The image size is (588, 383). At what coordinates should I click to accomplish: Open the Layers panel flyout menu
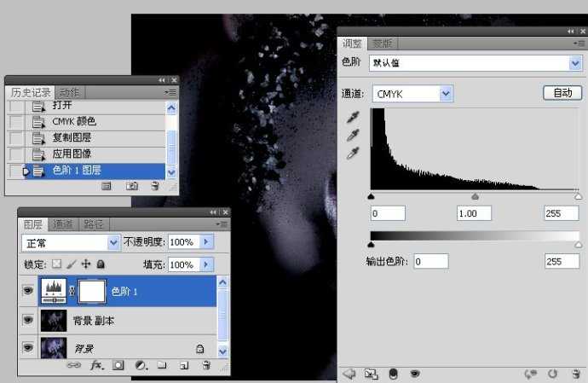(222, 224)
